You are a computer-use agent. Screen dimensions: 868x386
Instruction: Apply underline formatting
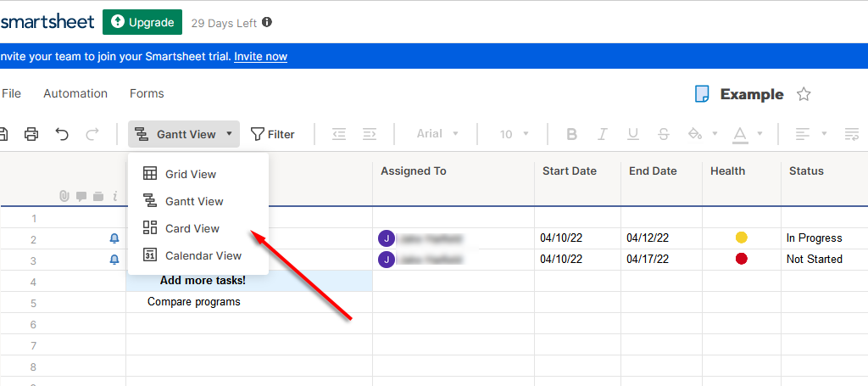coord(632,134)
